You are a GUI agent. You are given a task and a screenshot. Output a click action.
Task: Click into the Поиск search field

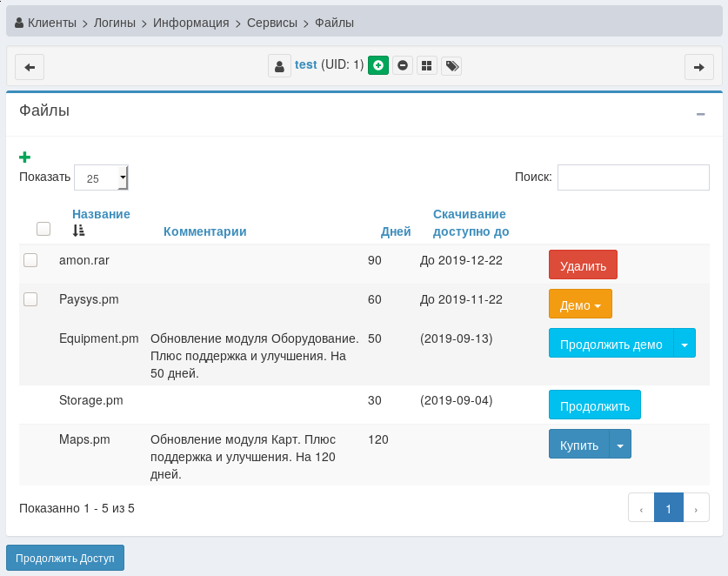click(x=633, y=177)
